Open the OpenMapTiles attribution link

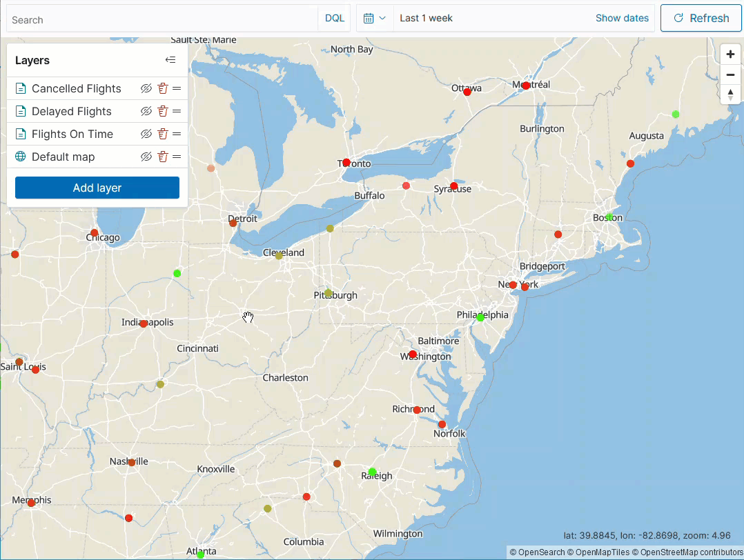[x=598, y=552]
